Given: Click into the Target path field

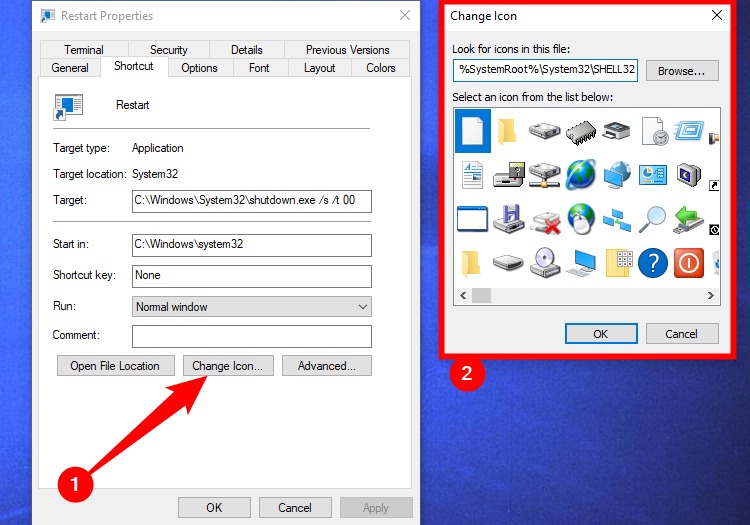Looking at the screenshot, I should (252, 201).
